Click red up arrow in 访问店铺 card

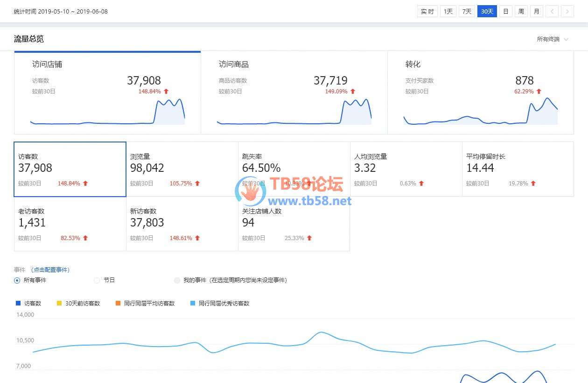point(166,92)
